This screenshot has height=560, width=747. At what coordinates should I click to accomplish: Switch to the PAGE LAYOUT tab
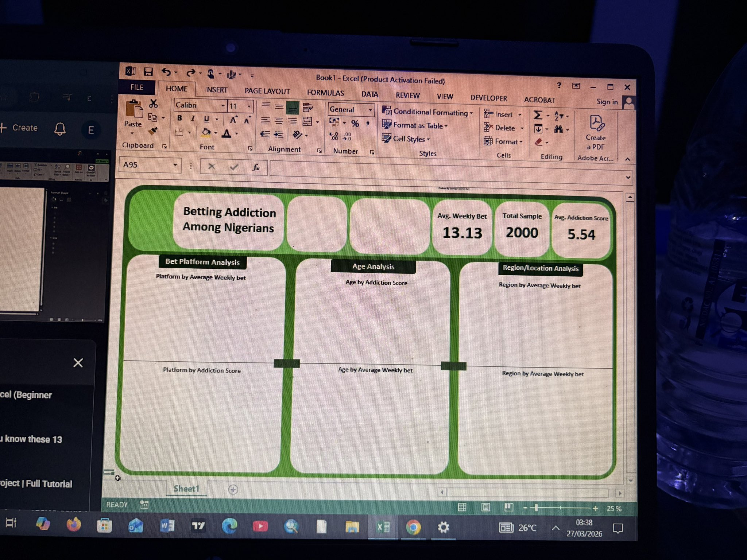pos(267,91)
